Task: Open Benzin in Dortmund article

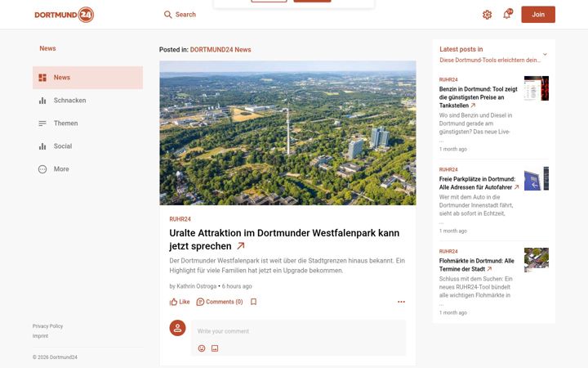Action: (x=478, y=97)
